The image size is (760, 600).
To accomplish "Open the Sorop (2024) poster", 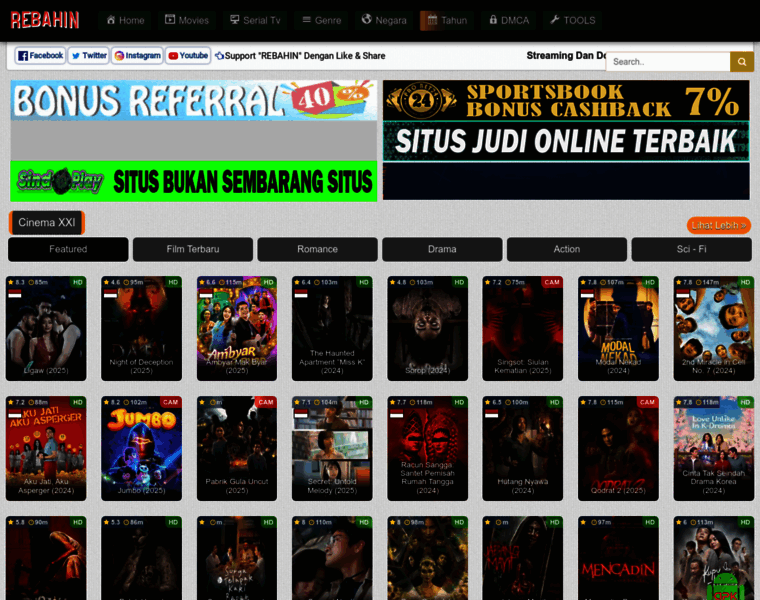I will click(x=428, y=329).
